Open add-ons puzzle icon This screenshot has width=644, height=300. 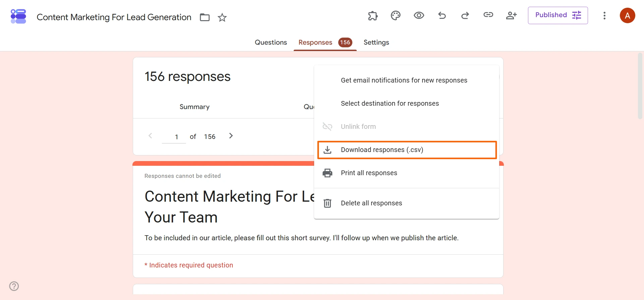(373, 15)
